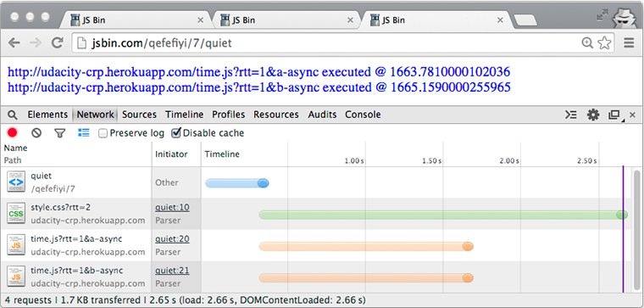The image size is (644, 308).
Task: Switch to the Elements panel
Action: 47,115
